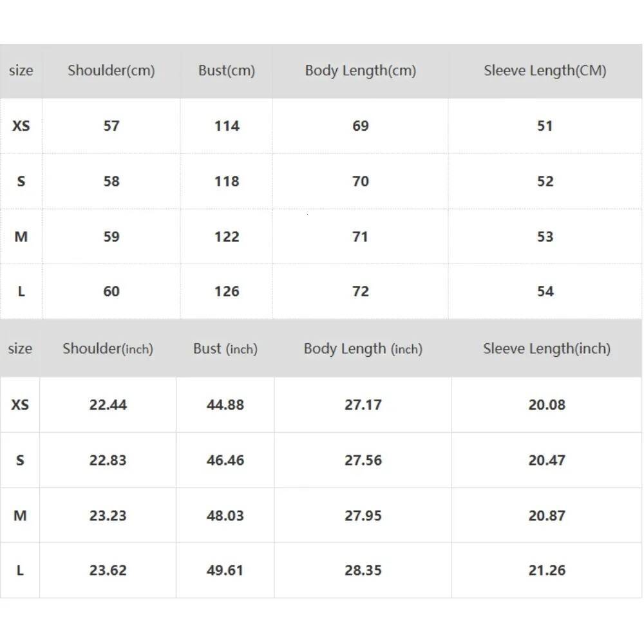644x644 pixels.
Task: Click the shoulder value 22.44 inches
Action: 108,405
